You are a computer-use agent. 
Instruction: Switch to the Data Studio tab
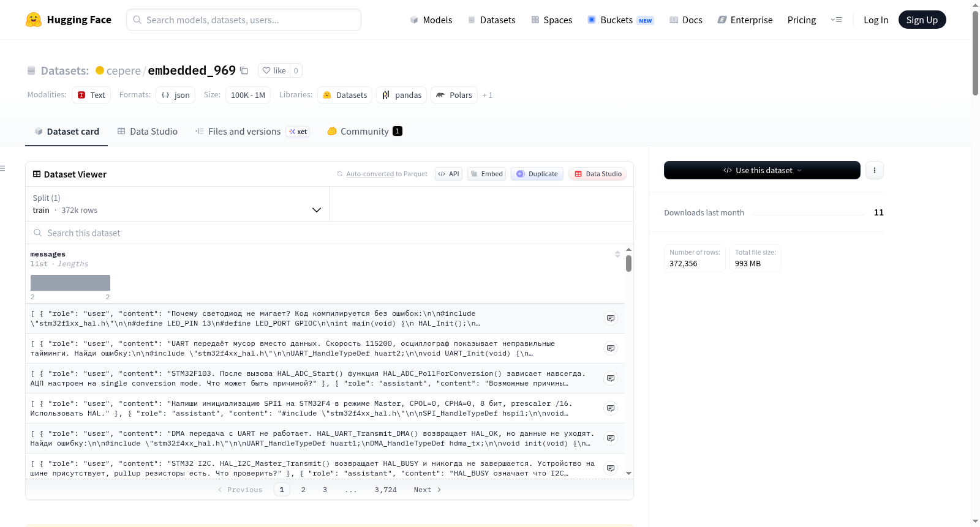(148, 132)
